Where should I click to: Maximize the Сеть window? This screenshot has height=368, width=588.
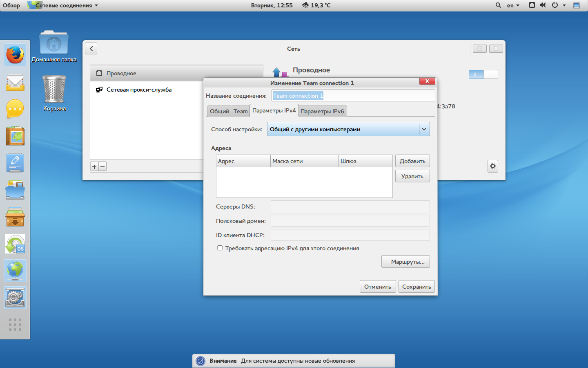480,49
